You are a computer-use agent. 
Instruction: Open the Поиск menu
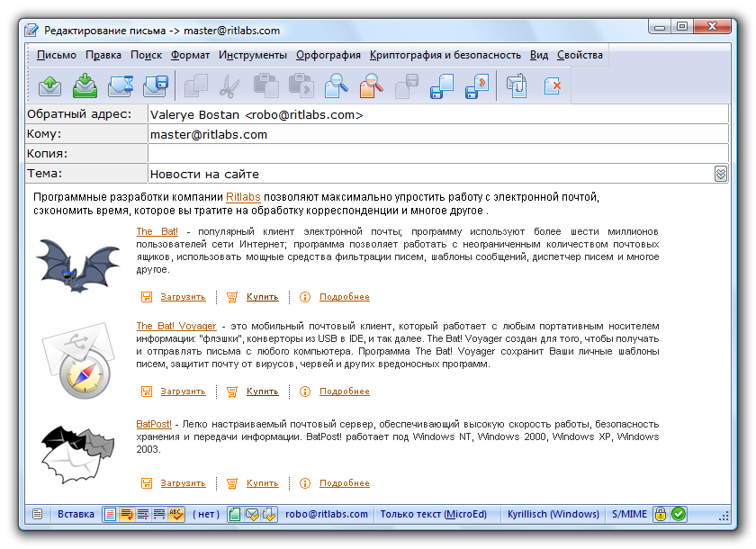click(x=146, y=55)
